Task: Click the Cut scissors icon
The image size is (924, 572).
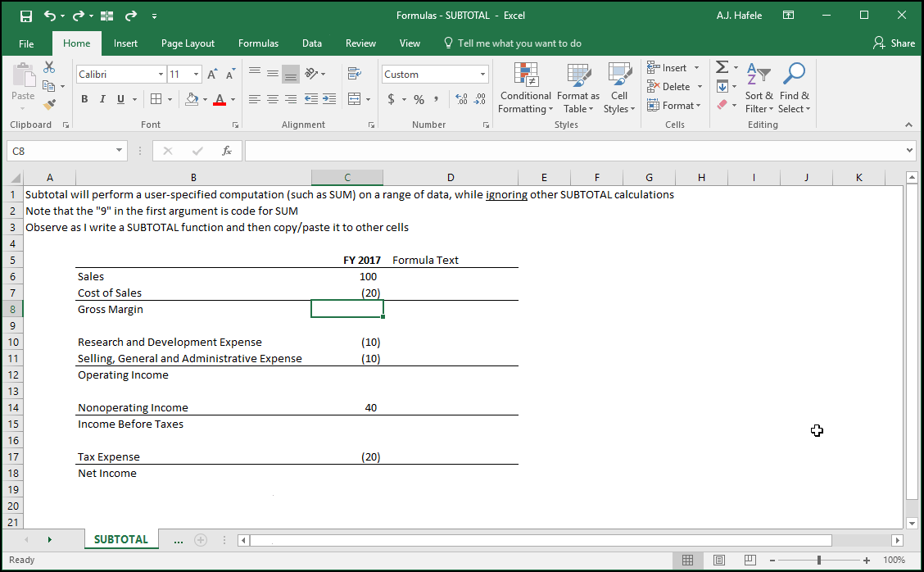Action: click(49, 67)
